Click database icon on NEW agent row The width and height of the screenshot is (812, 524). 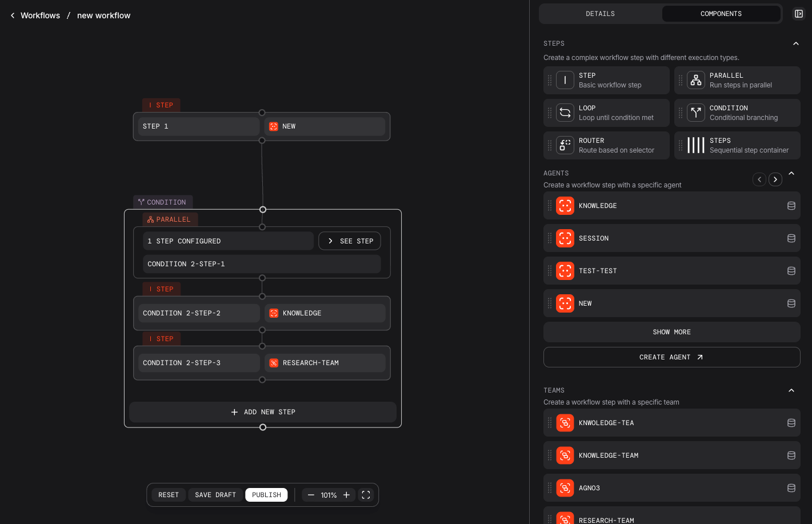[791, 303]
